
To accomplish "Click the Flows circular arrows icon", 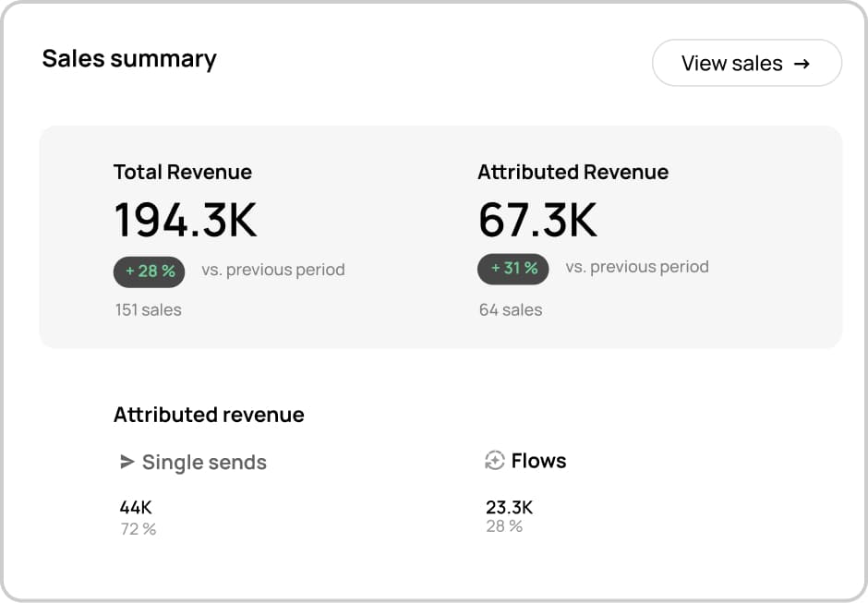I will point(494,461).
